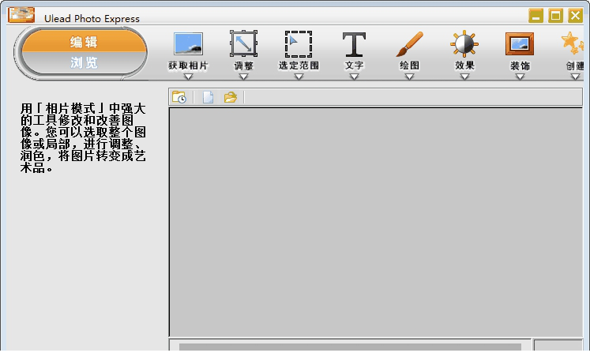Screen dimensions: 590x364
Task: Expand the arrow under 绘图
Action: [409, 77]
